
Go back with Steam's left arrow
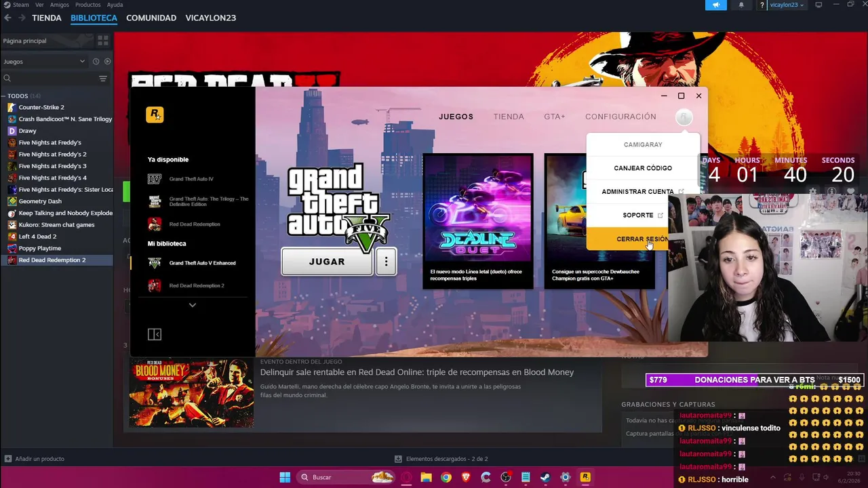(x=7, y=18)
